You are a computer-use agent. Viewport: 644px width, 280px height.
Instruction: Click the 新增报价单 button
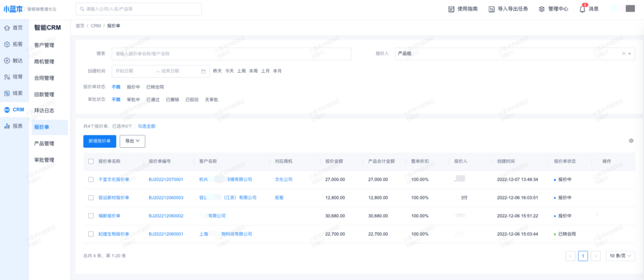coord(99,142)
